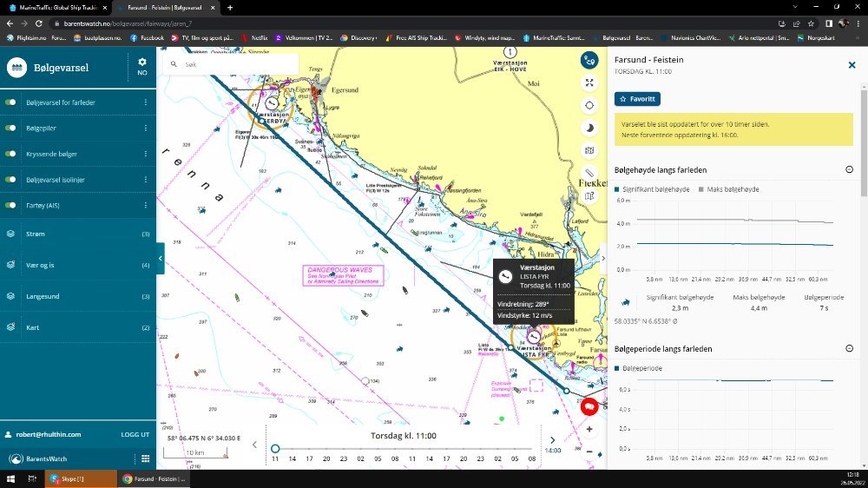Open the BarentsWatch apps grid icon
This screenshot has width=868, height=488.
coord(145,458)
